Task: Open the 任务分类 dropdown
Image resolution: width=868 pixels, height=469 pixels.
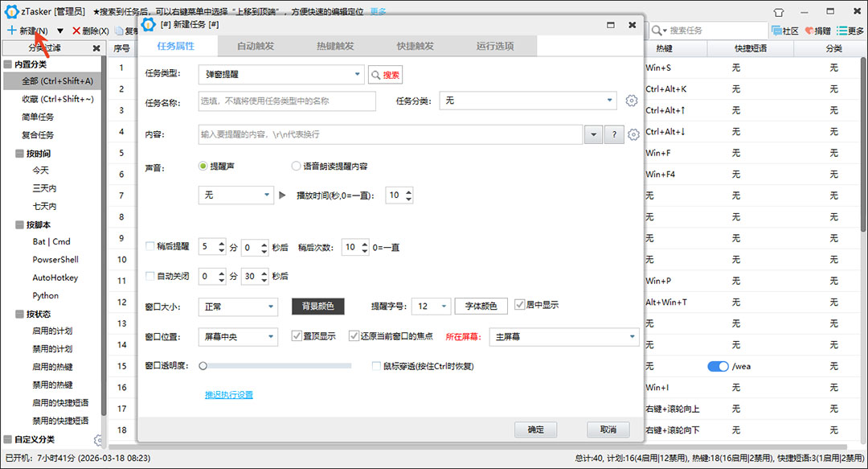Action: (527, 101)
